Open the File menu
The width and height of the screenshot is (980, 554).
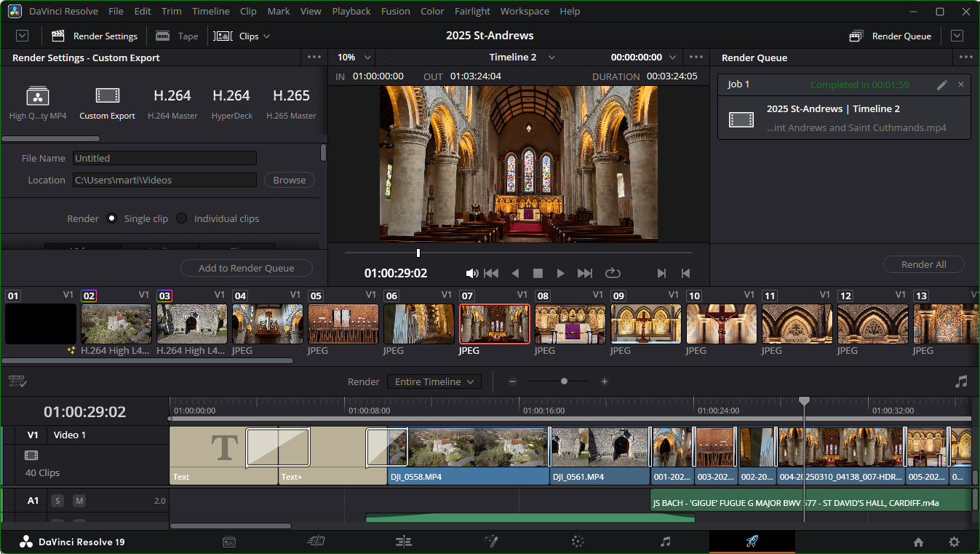coord(116,11)
